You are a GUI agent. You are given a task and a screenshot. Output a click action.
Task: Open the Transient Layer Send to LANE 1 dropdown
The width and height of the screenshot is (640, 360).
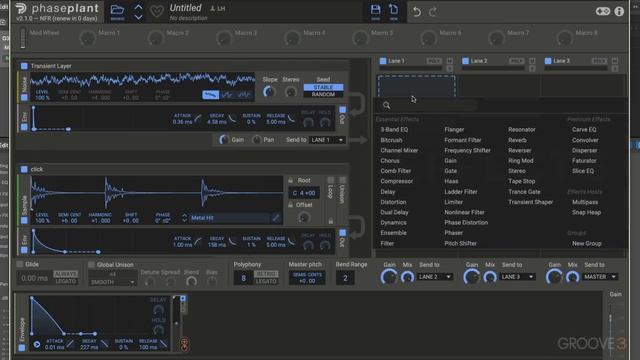327,140
